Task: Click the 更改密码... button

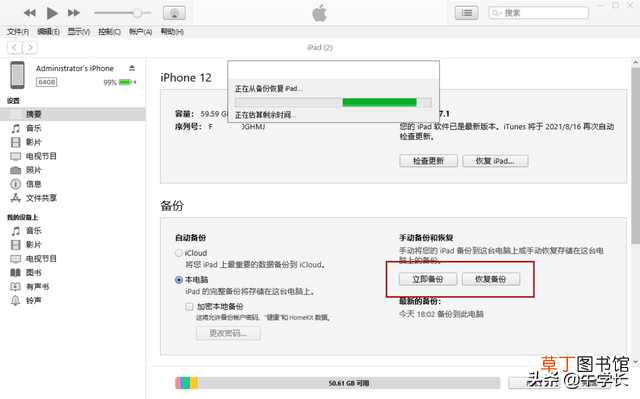Action: pyautogui.click(x=228, y=333)
